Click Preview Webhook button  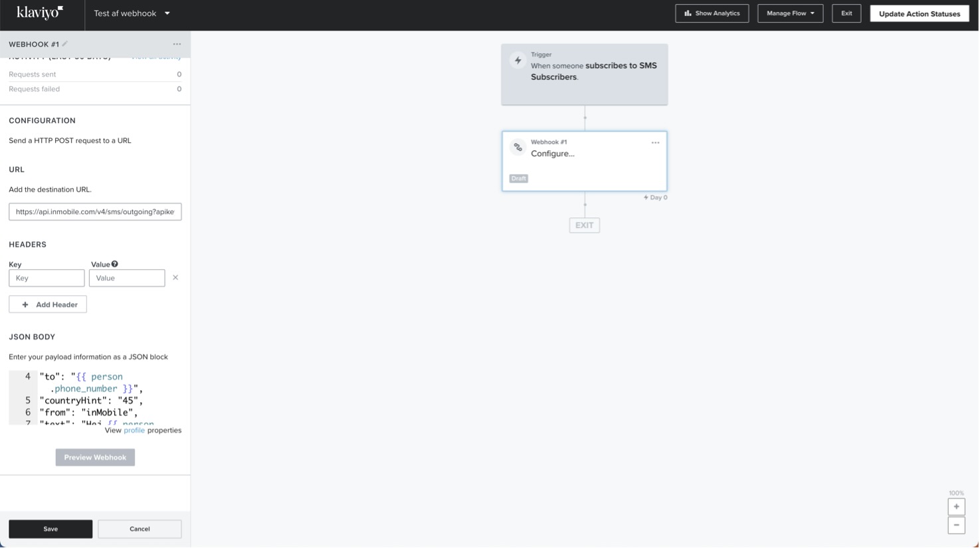[95, 458]
